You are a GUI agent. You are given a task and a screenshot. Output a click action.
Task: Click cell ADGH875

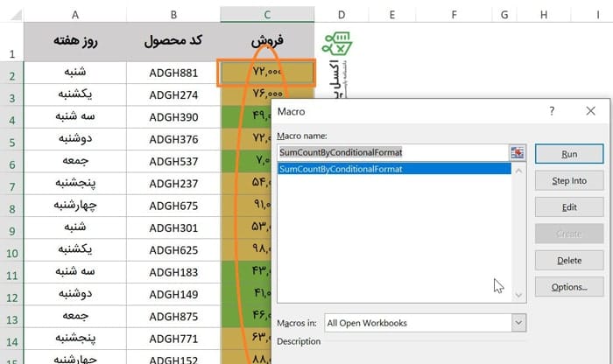[173, 317]
